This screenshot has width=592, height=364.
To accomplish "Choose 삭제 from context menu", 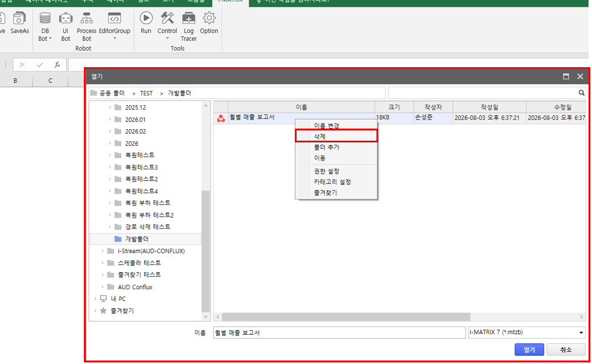I will (x=336, y=136).
